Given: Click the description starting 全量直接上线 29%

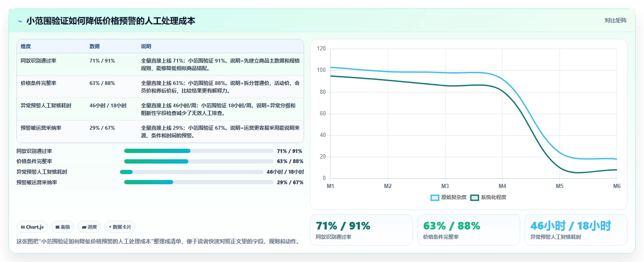Looking at the screenshot, I should [x=220, y=132].
